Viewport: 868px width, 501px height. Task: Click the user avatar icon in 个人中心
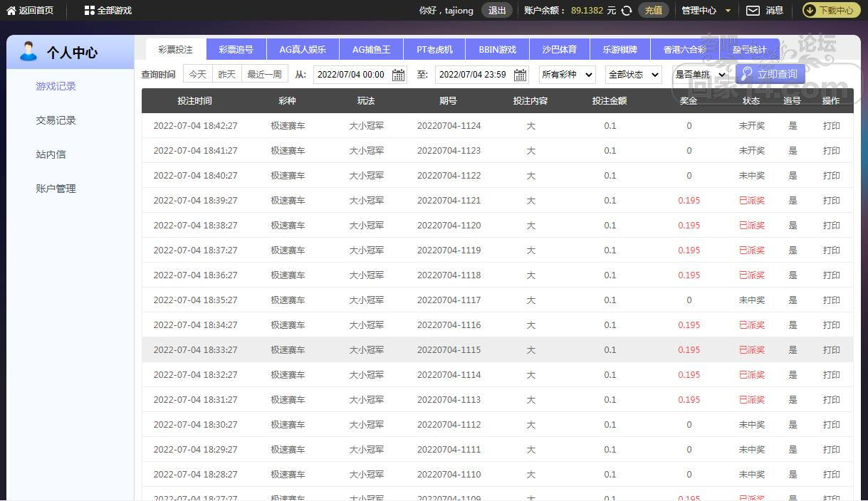[x=28, y=51]
